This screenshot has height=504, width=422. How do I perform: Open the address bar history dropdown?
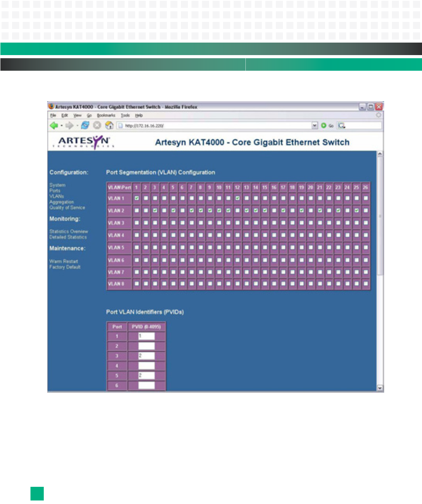click(x=315, y=125)
